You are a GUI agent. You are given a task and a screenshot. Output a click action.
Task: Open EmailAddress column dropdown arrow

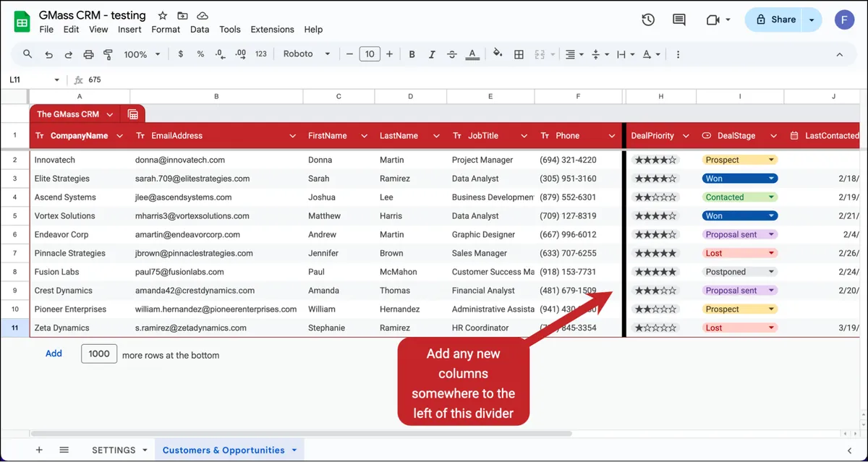(293, 136)
